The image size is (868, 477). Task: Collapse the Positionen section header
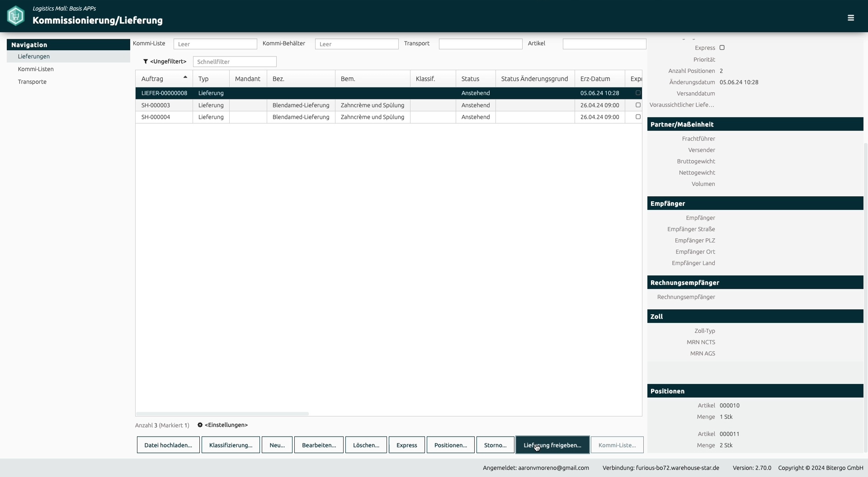coord(755,391)
